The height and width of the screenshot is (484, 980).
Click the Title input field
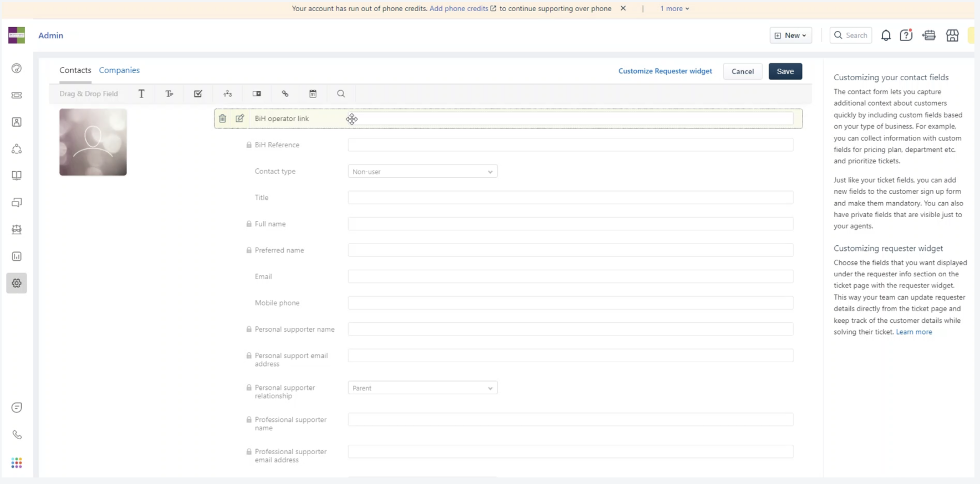coord(570,198)
